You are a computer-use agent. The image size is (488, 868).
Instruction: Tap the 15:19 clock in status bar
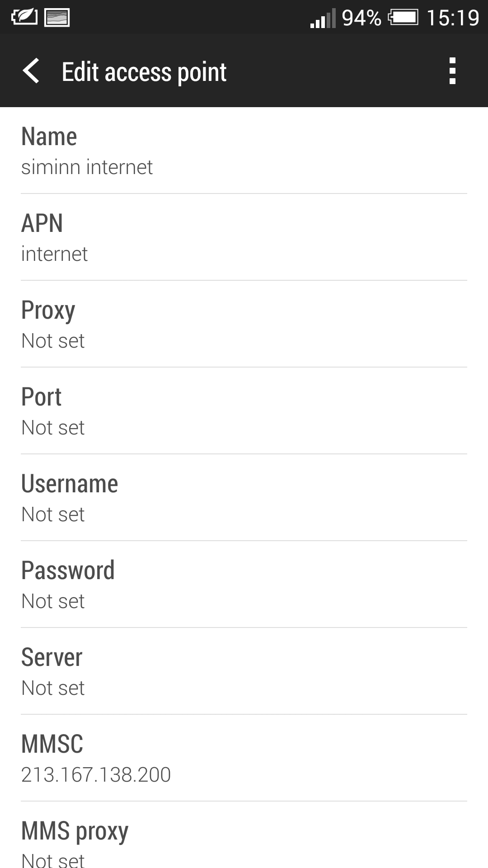pyautogui.click(x=452, y=18)
